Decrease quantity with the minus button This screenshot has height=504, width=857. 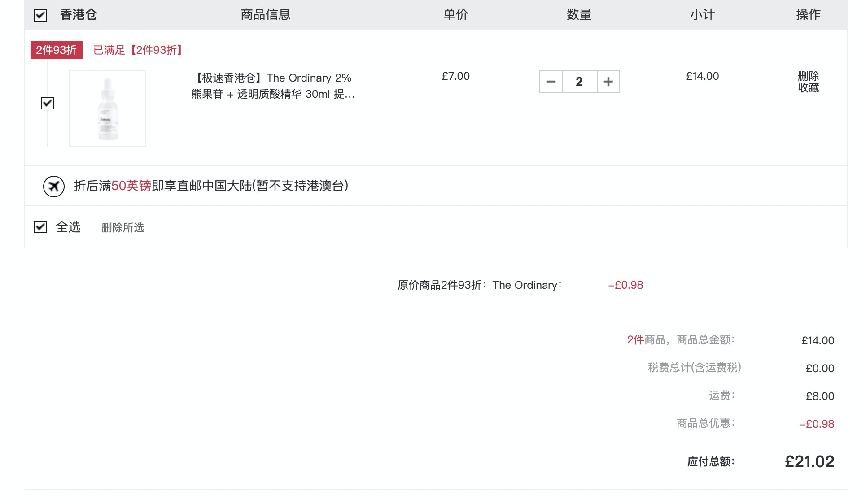(551, 82)
